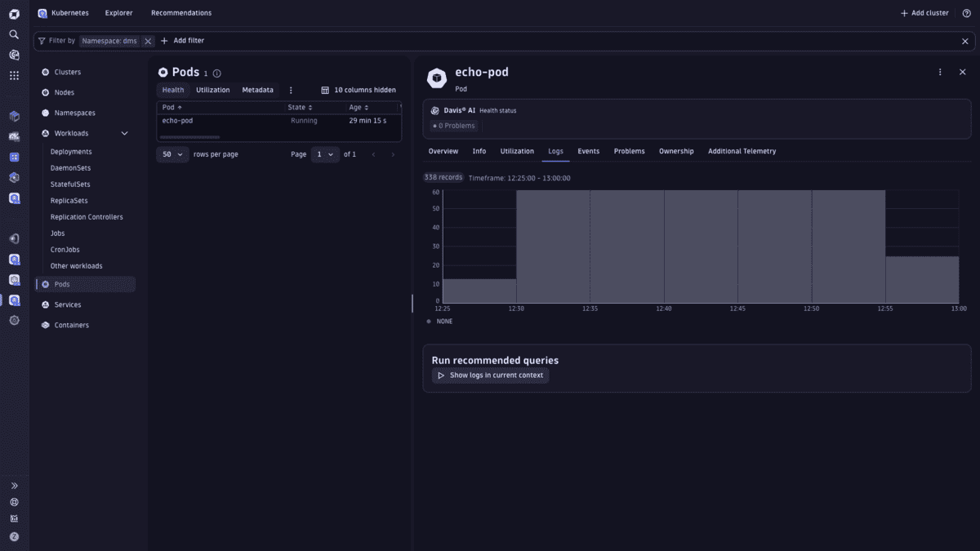The height and width of the screenshot is (551, 980).
Task: Click the Add cluster button
Action: (x=924, y=13)
